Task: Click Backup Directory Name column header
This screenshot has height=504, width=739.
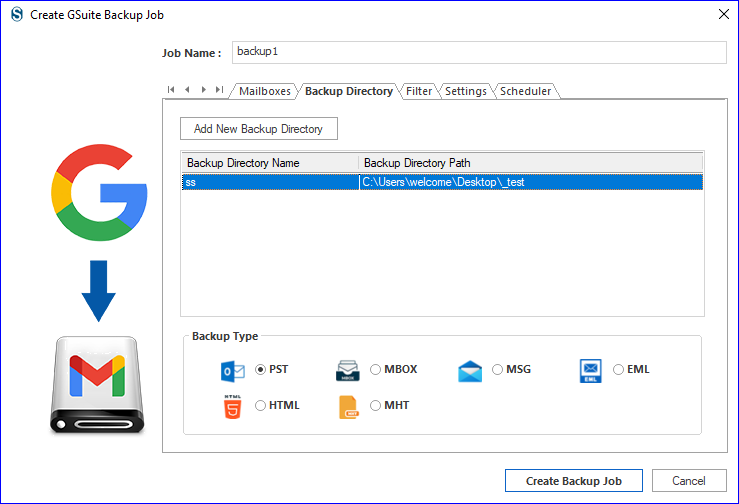Action: [270, 163]
